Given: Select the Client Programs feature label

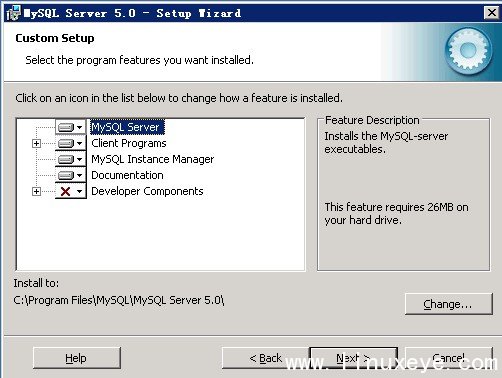Looking at the screenshot, I should (x=129, y=143).
